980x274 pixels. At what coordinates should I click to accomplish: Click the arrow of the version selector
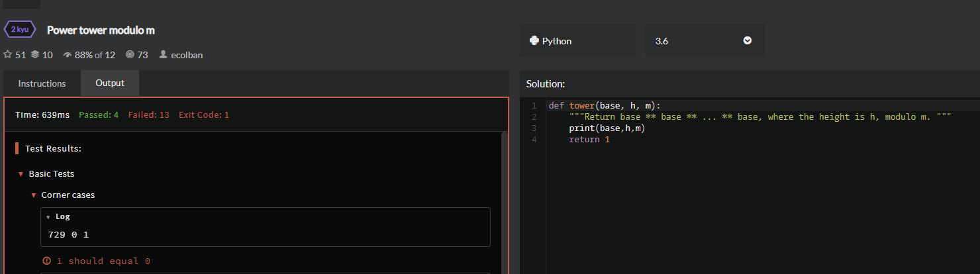(x=748, y=40)
